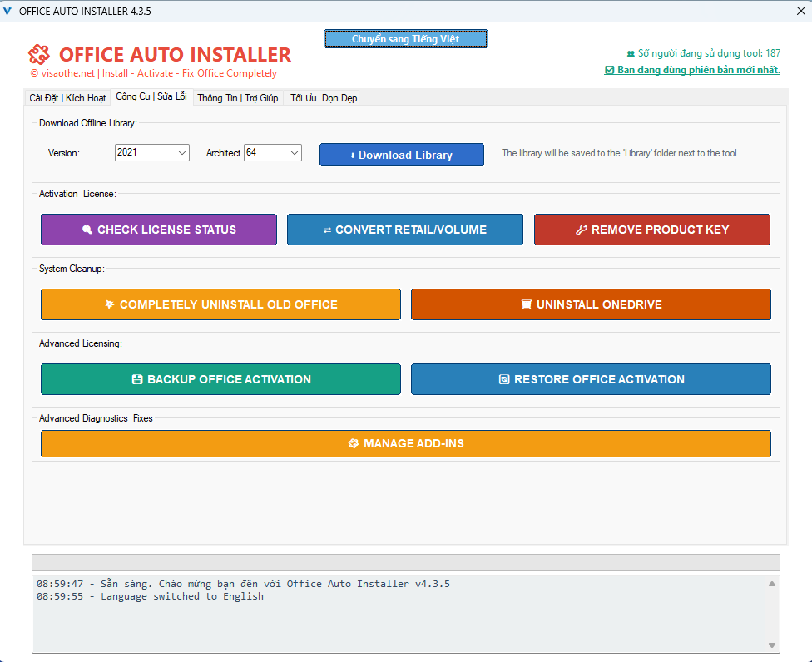This screenshot has width=812, height=662.
Task: Click puzzle icon on Manage Add-ins
Action: [x=354, y=443]
